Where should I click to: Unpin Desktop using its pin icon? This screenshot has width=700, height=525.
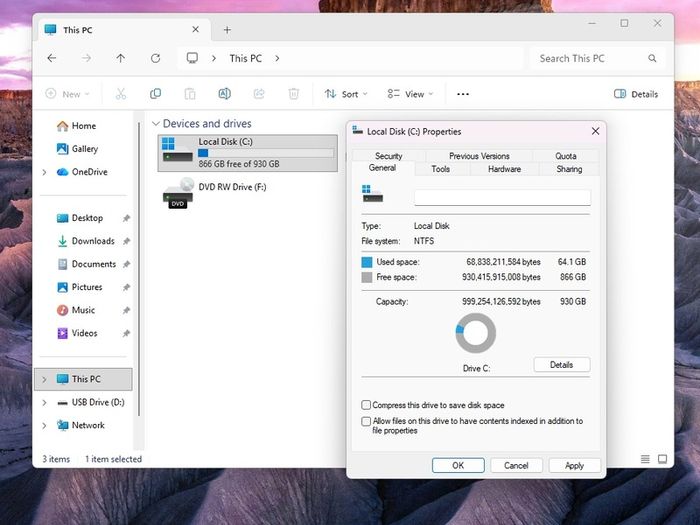(126, 218)
